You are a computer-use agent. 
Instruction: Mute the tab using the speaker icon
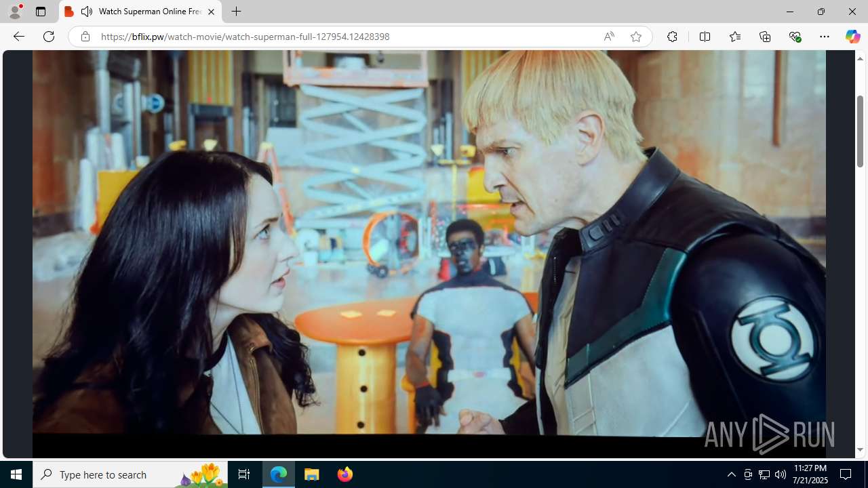point(87,12)
